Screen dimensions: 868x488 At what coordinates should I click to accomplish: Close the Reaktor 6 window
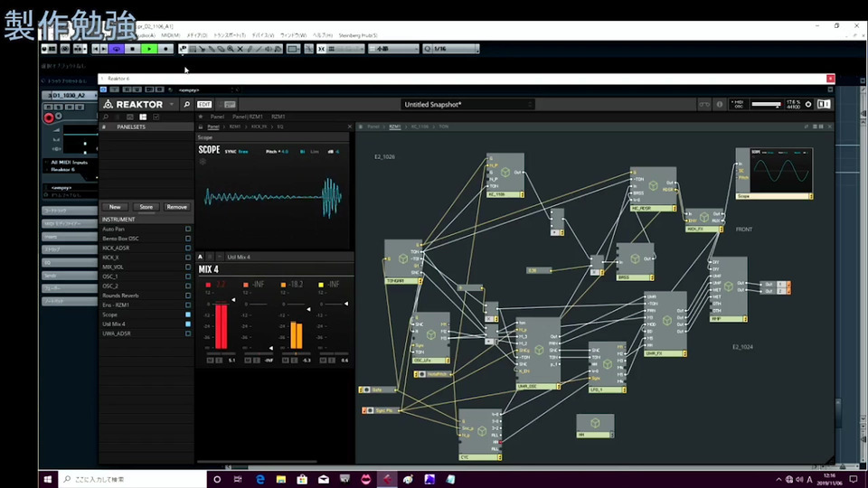[830, 79]
